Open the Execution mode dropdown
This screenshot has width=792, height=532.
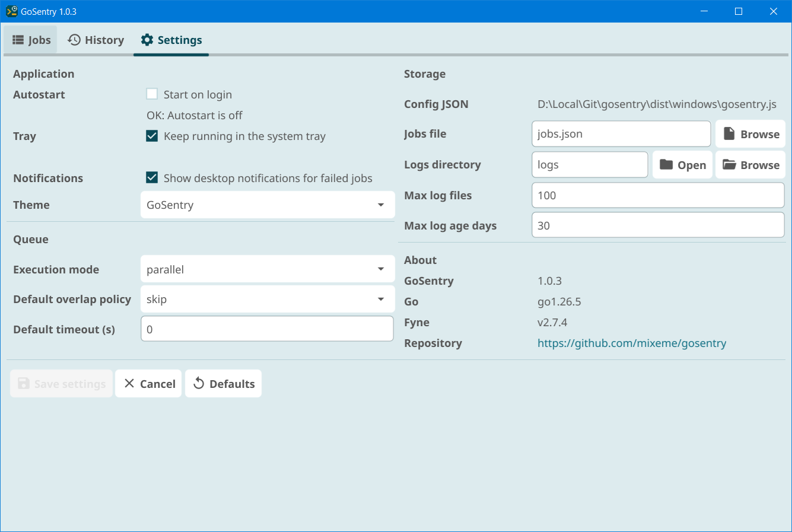coord(268,269)
